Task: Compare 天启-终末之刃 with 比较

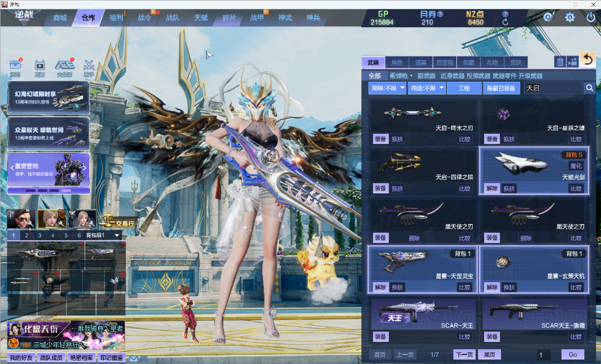Action: point(465,139)
